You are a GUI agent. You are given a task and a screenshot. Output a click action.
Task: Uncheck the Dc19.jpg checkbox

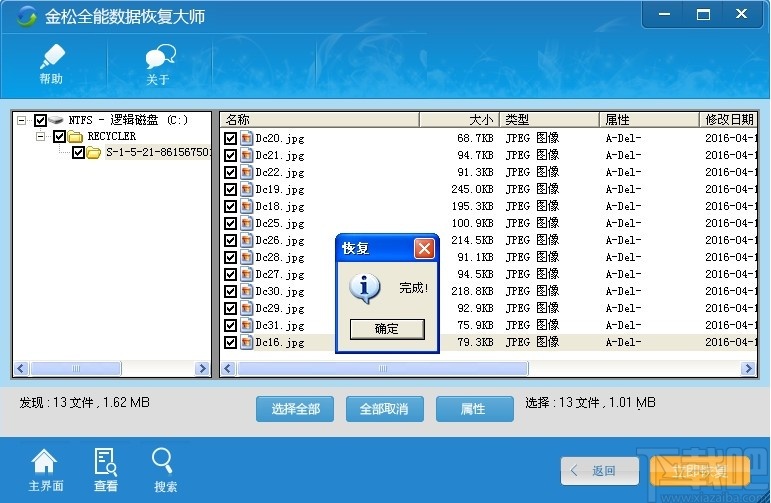[230, 189]
